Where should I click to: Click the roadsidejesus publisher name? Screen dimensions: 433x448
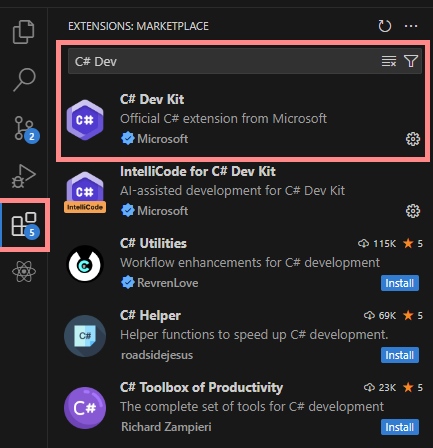tap(157, 355)
